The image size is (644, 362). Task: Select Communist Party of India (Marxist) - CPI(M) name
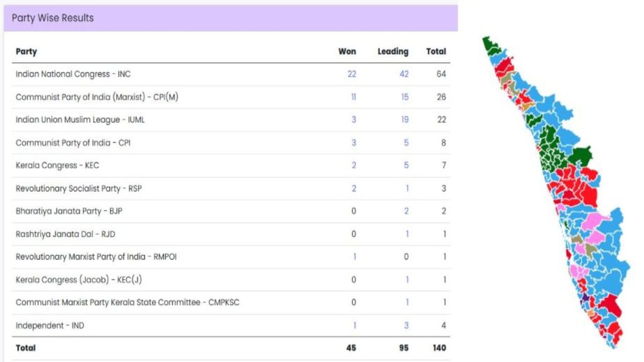coord(97,97)
